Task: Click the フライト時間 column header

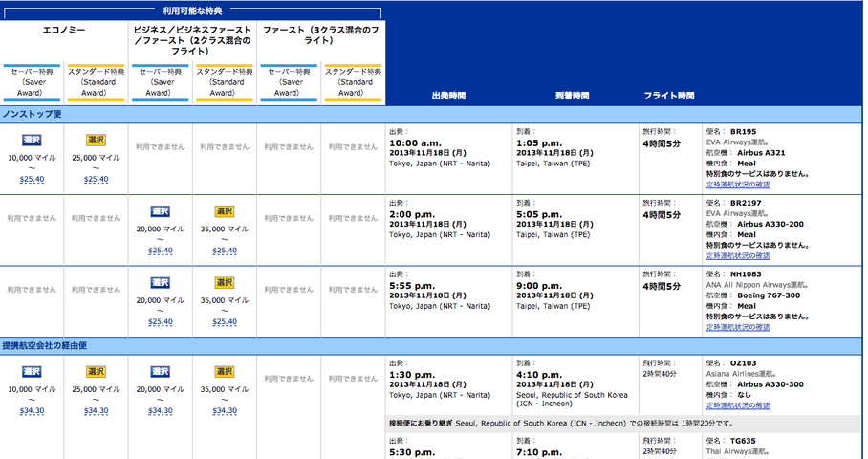Action: 669,96
